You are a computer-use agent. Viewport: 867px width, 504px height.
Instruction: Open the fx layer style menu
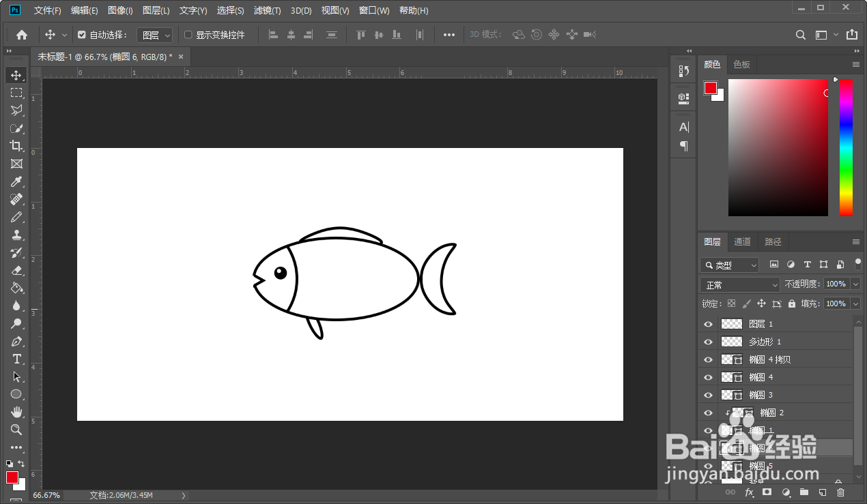[749, 492]
